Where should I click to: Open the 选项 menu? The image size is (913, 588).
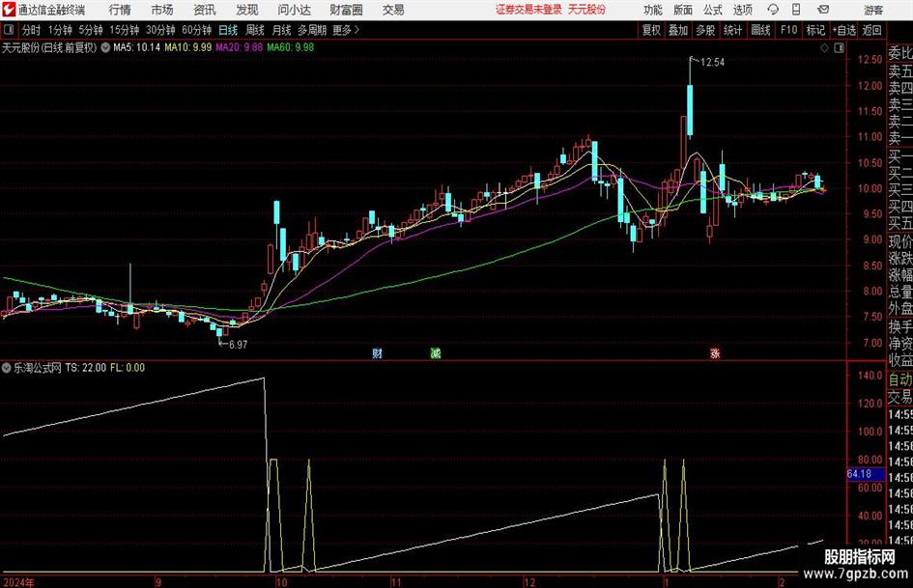click(x=742, y=10)
